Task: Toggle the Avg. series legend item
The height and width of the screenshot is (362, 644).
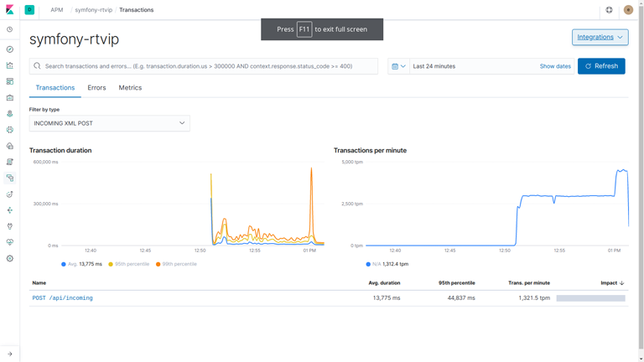Action: (81, 264)
